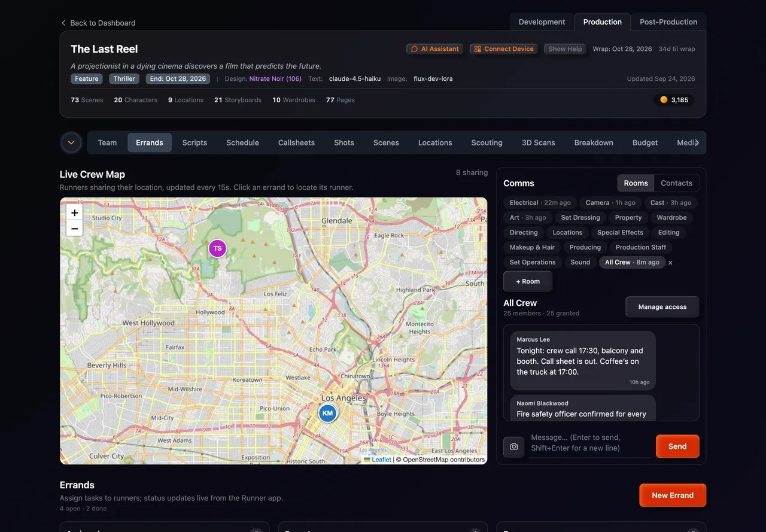
Task: Open the Special Effects room
Action: [620, 233]
